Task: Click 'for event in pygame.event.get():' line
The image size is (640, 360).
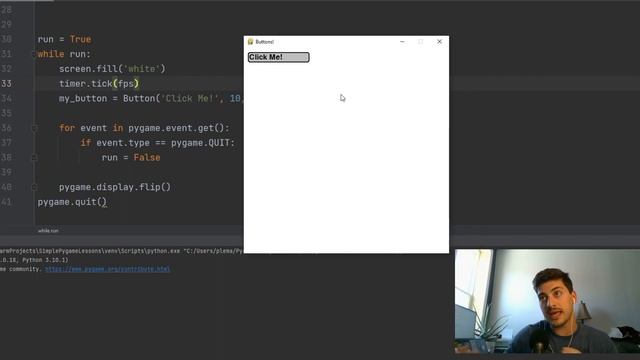Action: pos(144,128)
